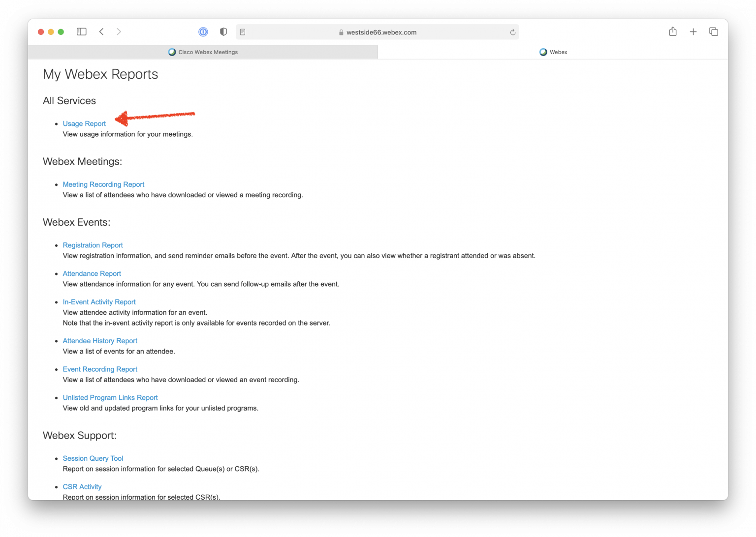Open the 1Password extension
The height and width of the screenshot is (537, 756).
coord(203,31)
